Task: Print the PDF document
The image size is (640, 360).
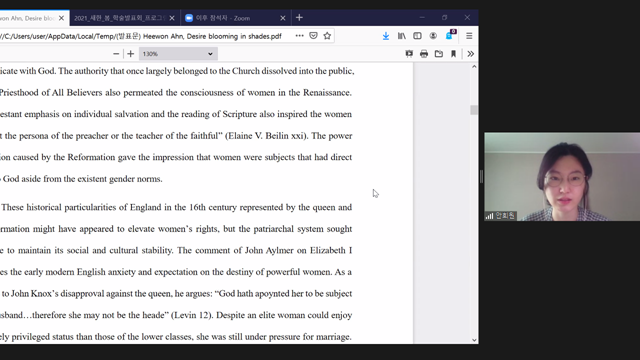Action: point(424,54)
